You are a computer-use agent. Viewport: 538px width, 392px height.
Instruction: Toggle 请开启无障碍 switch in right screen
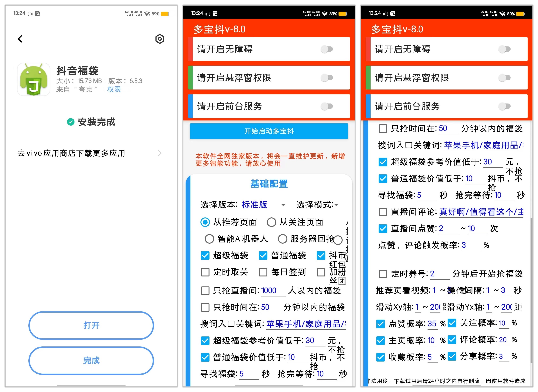504,49
